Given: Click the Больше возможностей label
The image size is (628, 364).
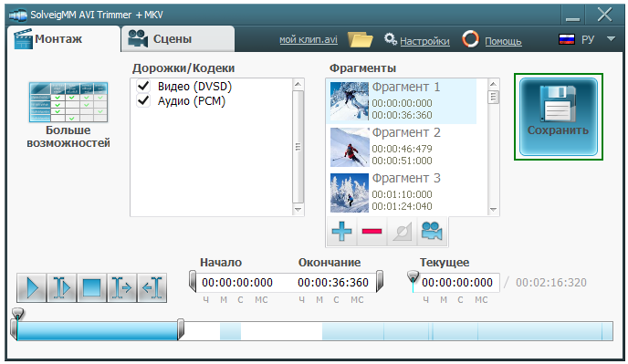Looking at the screenshot, I should point(68,137).
